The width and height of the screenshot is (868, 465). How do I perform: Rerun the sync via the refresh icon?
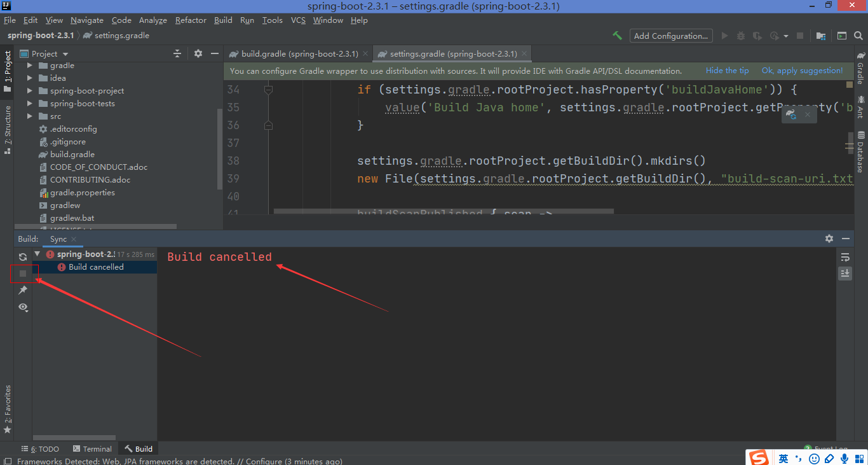click(x=23, y=256)
